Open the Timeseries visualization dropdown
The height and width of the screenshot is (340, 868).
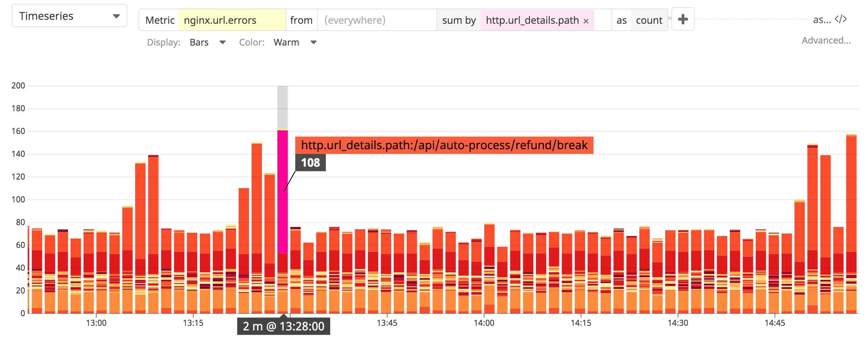pyautogui.click(x=69, y=16)
